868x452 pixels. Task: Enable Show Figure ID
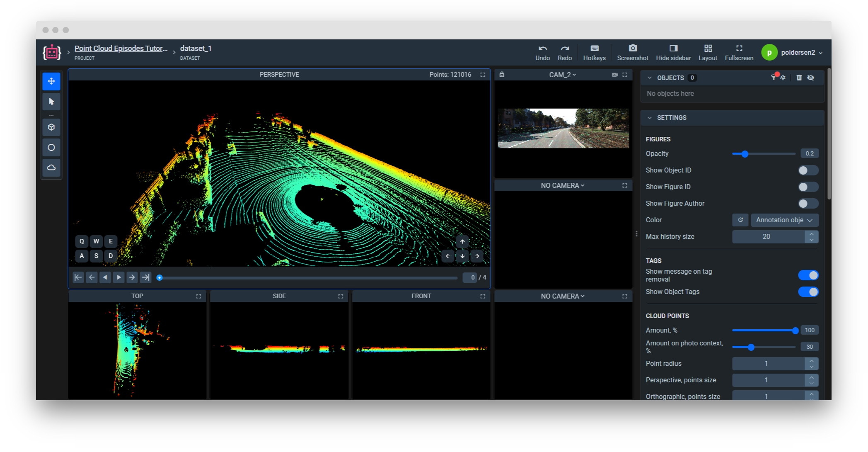(808, 187)
